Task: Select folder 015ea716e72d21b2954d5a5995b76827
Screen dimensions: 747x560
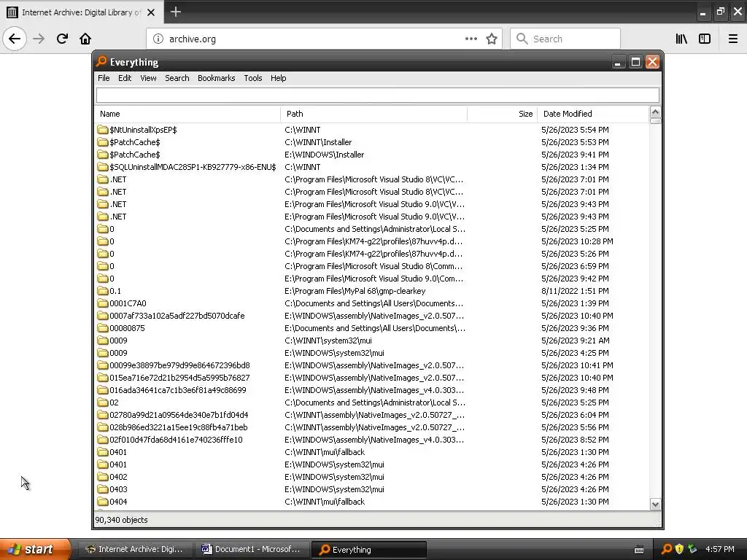Action: pos(179,378)
